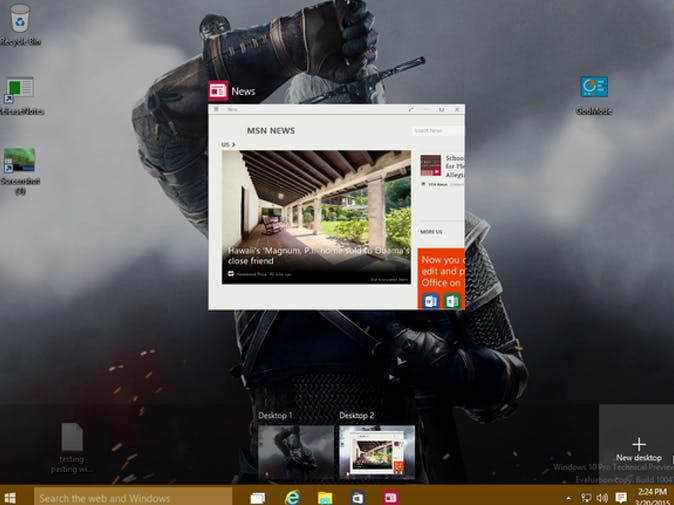Viewport: 674px width, 505px height.
Task: Open the Store app on the taskbar
Action: 358,498
